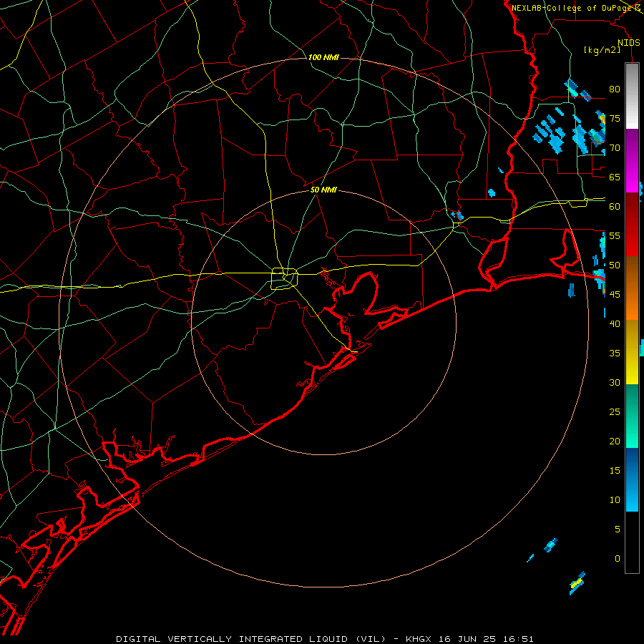This screenshot has width=644, height=644.
Task: Select the 75 value on the scale
Action: click(615, 118)
